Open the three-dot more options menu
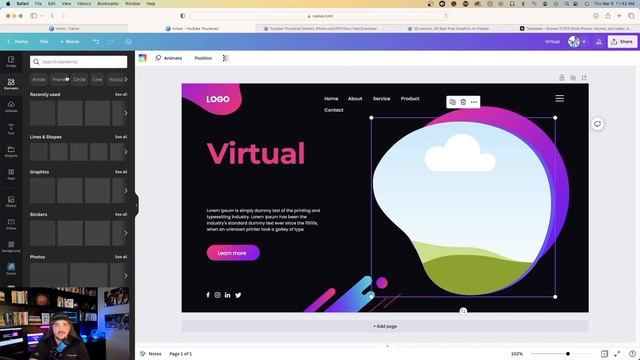Screen dimensions: 640x360 coord(474,102)
